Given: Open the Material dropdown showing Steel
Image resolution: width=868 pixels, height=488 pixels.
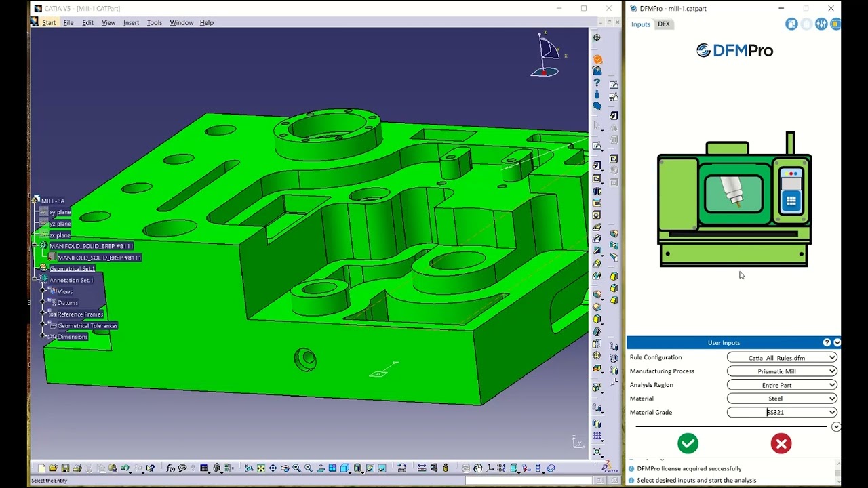Looking at the screenshot, I should tap(782, 399).
